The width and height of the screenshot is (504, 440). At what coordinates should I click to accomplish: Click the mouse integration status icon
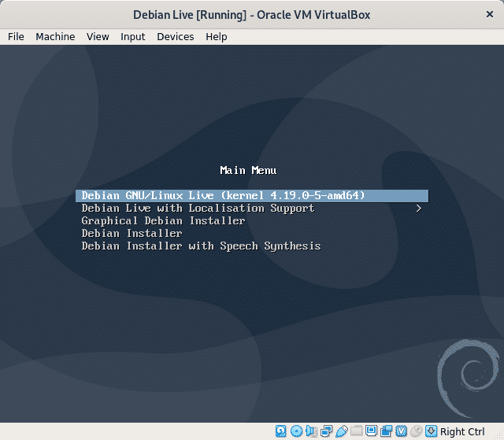coord(417,431)
